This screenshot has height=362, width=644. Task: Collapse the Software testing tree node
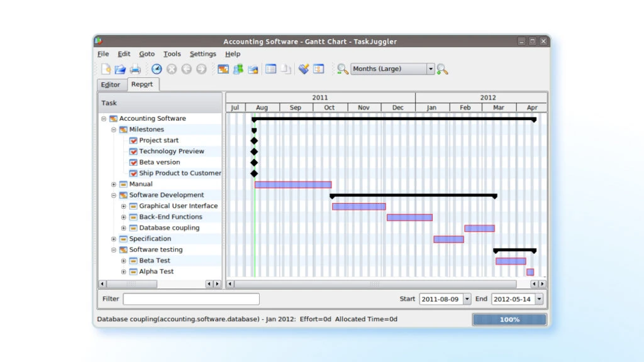tap(114, 250)
